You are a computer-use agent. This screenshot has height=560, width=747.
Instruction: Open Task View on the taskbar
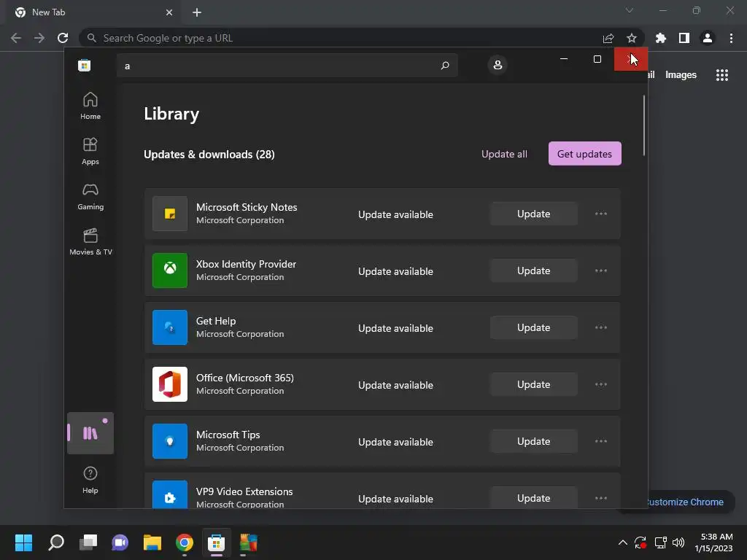point(88,542)
